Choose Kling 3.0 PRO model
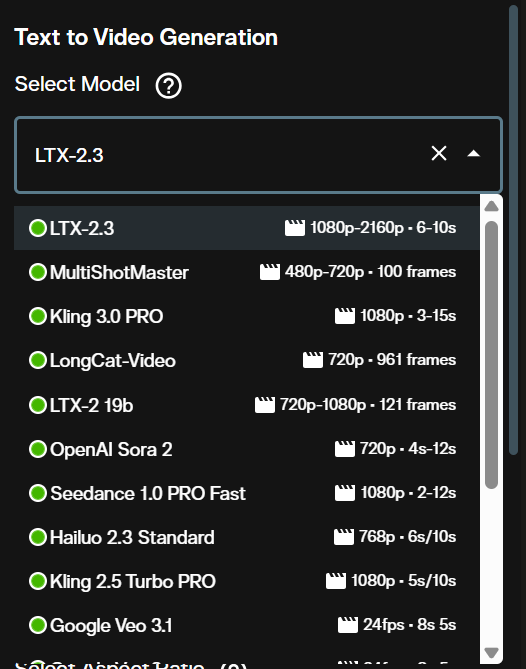Image resolution: width=526 pixels, height=669 pixels. [x=247, y=316]
